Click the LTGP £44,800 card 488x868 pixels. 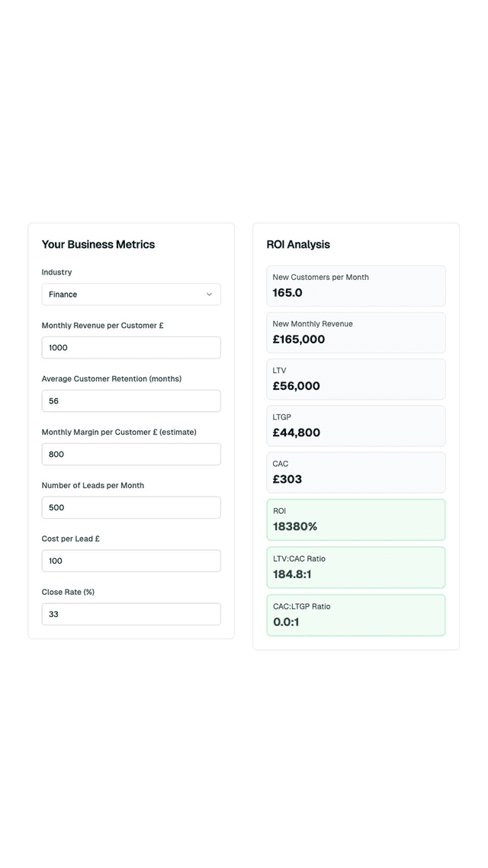coord(355,426)
